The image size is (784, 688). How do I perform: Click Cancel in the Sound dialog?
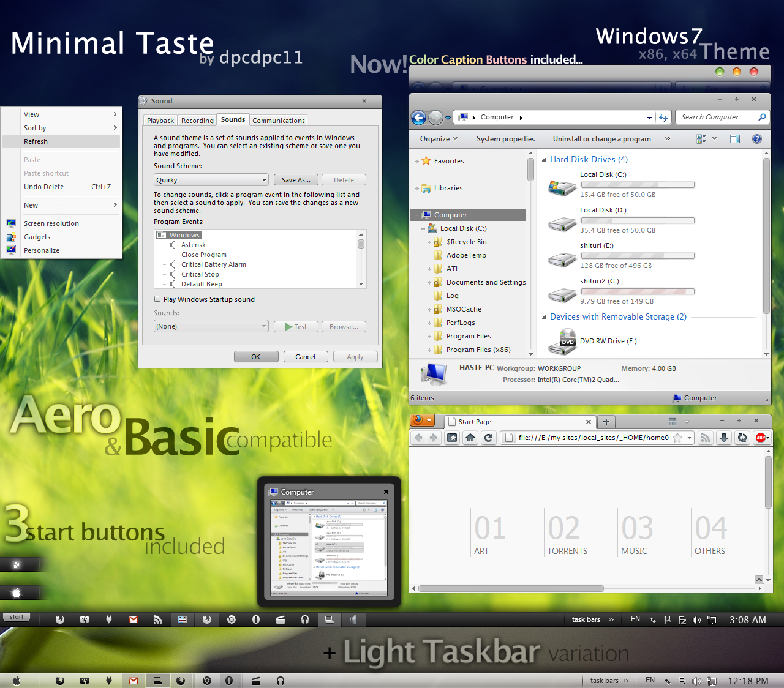pyautogui.click(x=305, y=357)
